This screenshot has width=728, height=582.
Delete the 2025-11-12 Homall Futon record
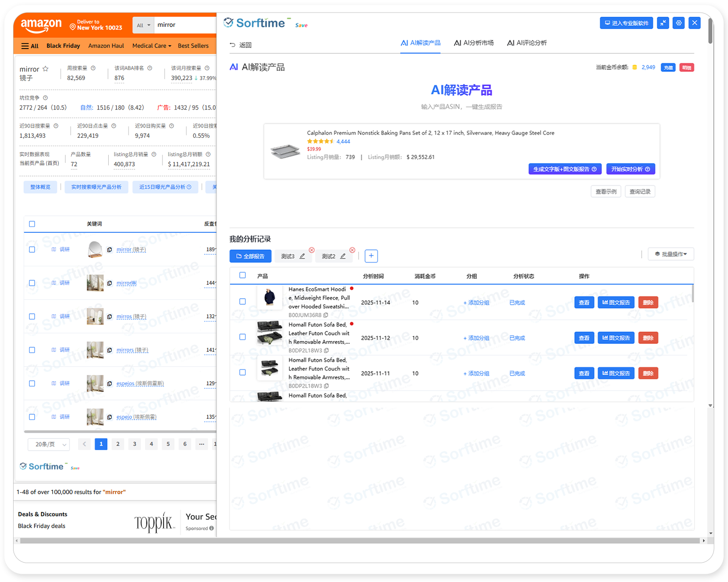tap(648, 338)
